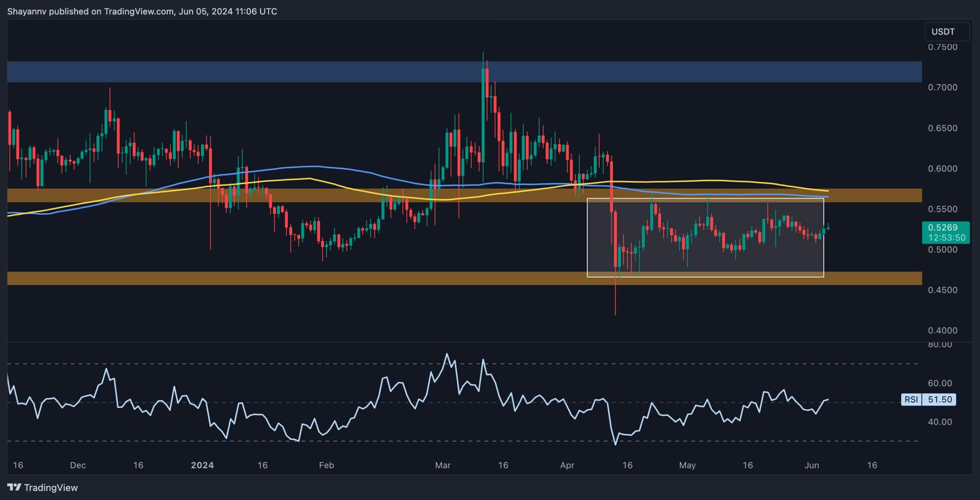The image size is (980, 500).
Task: Click the TradingView logo icon bottom left
Action: coord(15,488)
